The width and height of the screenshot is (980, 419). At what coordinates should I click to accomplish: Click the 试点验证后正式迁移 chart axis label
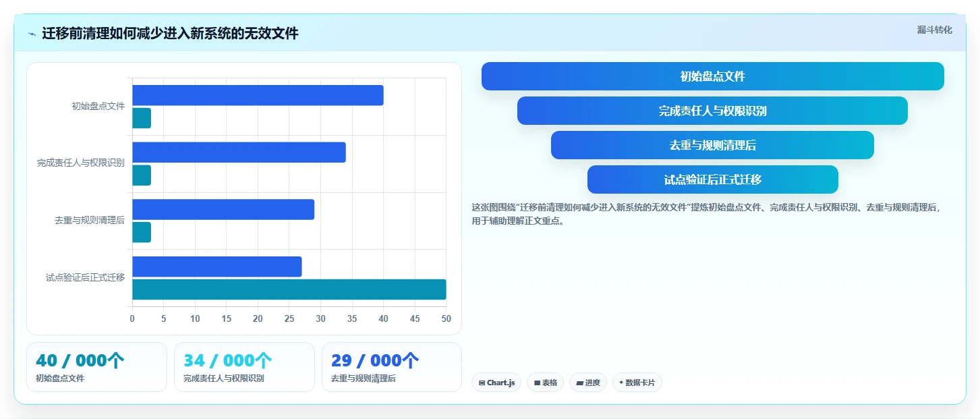pyautogui.click(x=85, y=277)
